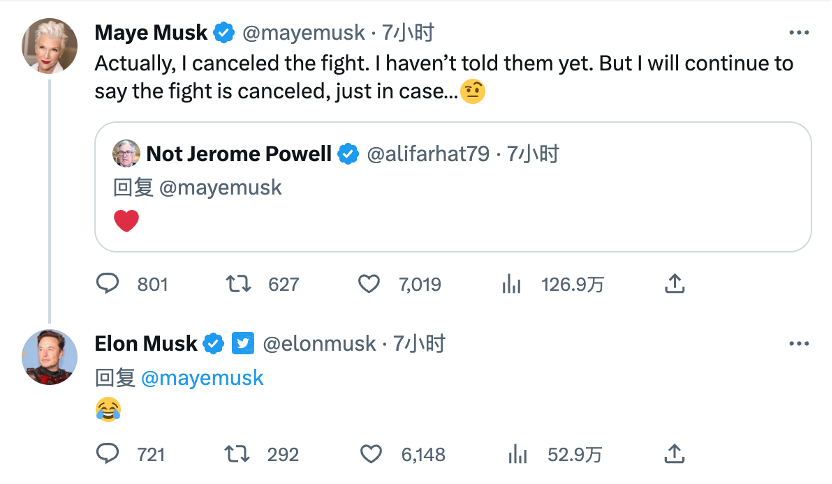
Task: Like Maye Musk's tweet
Action: [370, 284]
